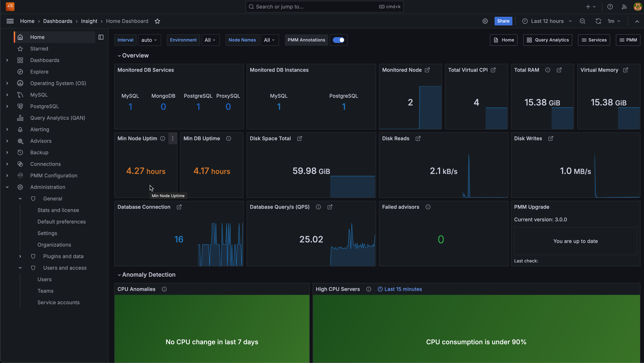This screenshot has width=644, height=363.
Task: Click the Insight breadcrumb item
Action: point(89,21)
